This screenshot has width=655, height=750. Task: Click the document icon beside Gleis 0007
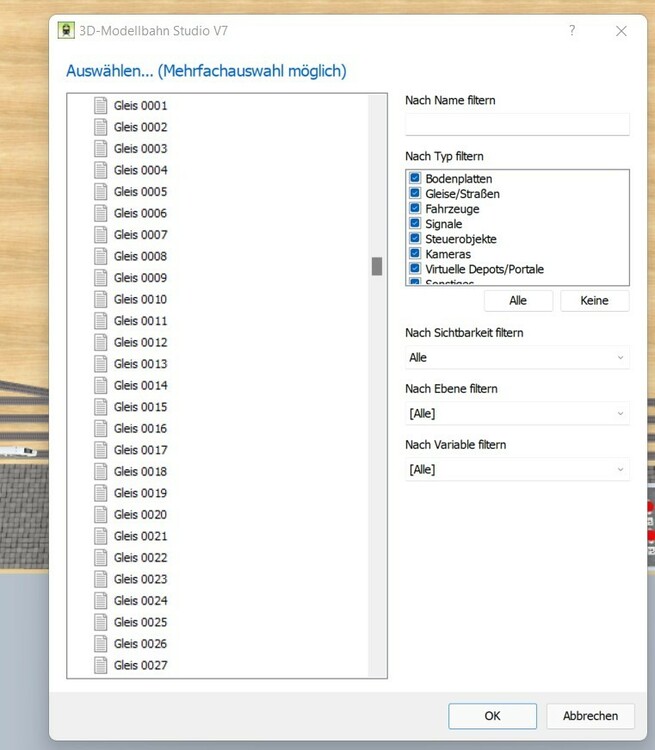100,235
